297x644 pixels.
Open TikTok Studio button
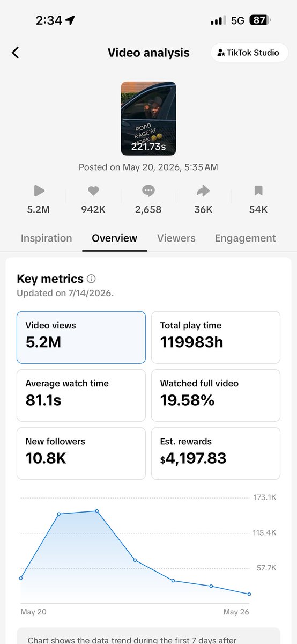[x=249, y=53]
